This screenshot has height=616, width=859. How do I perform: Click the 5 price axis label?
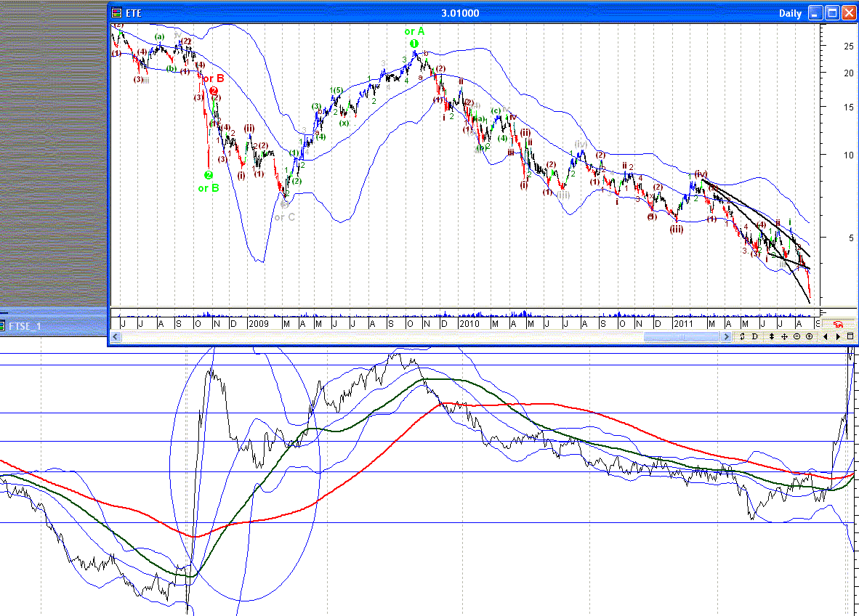pyautogui.click(x=851, y=238)
